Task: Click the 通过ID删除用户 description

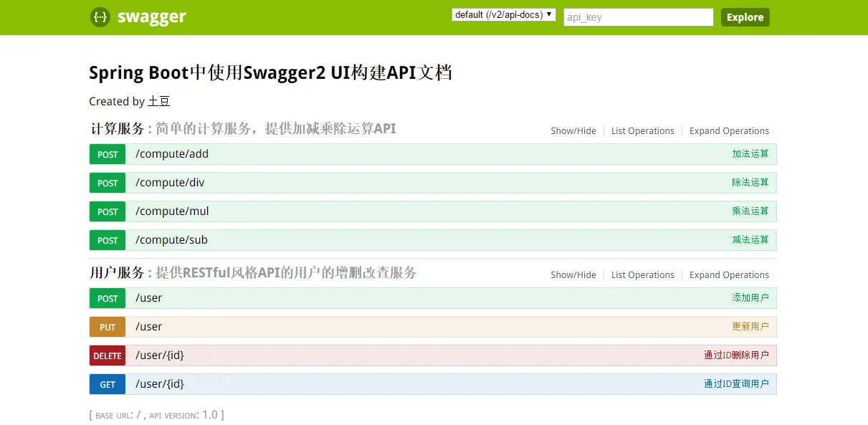Action: [x=736, y=355]
